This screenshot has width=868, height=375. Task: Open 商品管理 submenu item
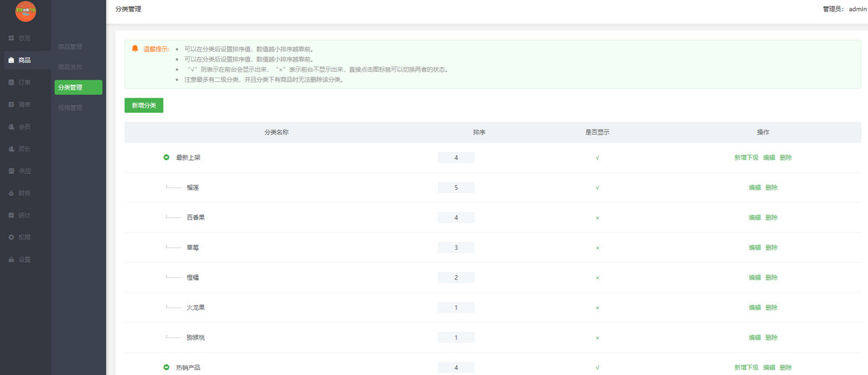click(x=70, y=47)
